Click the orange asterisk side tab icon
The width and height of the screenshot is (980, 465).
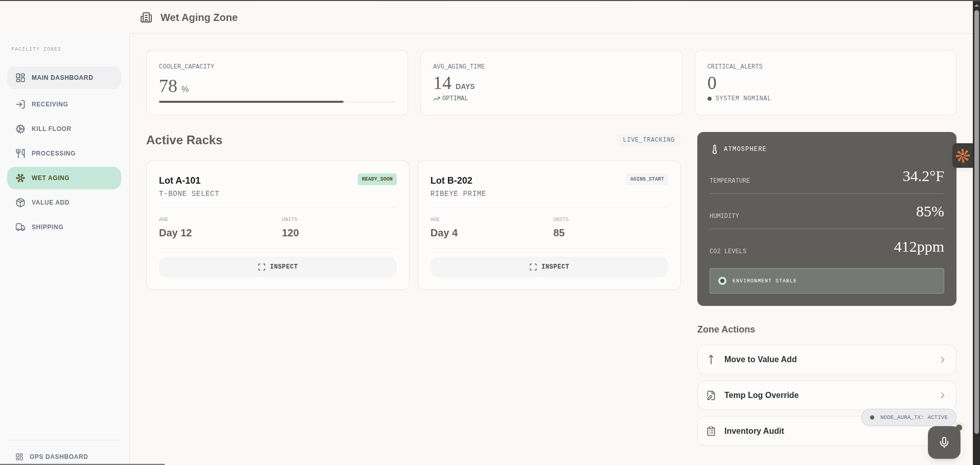click(x=963, y=156)
